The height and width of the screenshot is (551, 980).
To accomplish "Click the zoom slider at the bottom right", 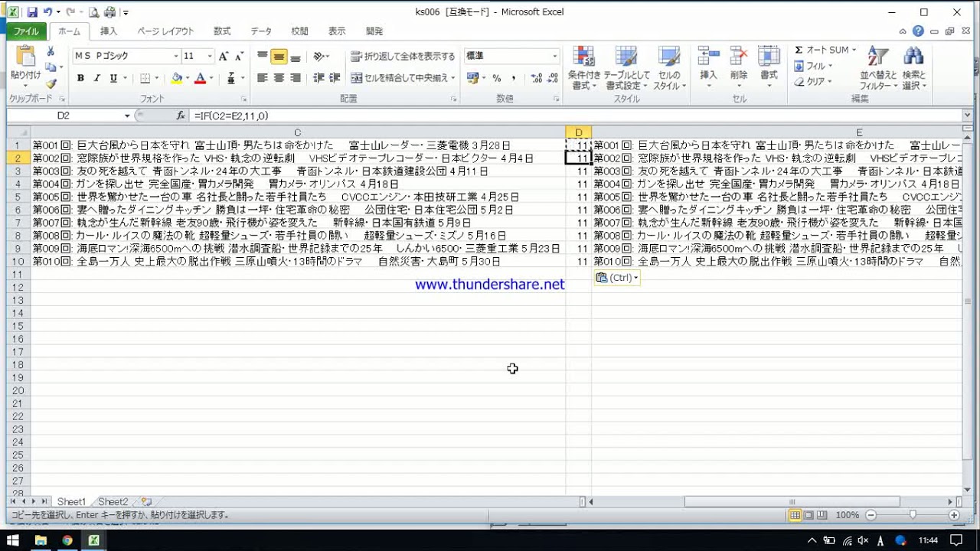I will 912,515.
